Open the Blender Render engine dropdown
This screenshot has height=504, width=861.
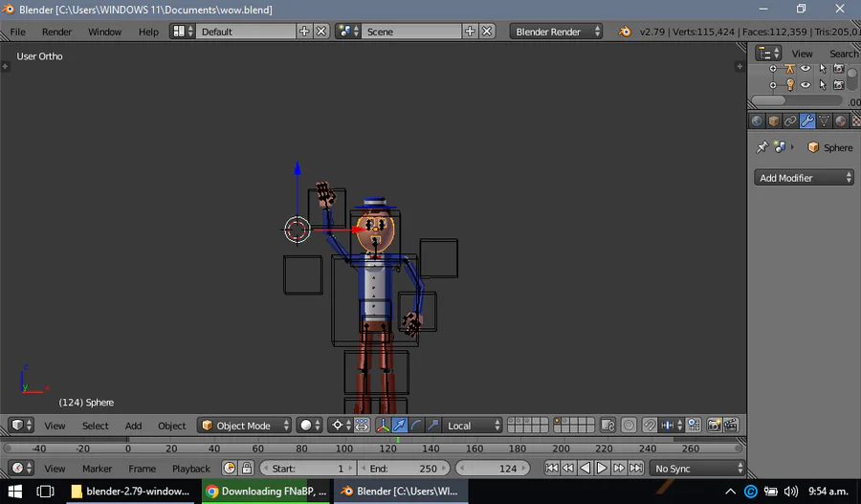556,32
